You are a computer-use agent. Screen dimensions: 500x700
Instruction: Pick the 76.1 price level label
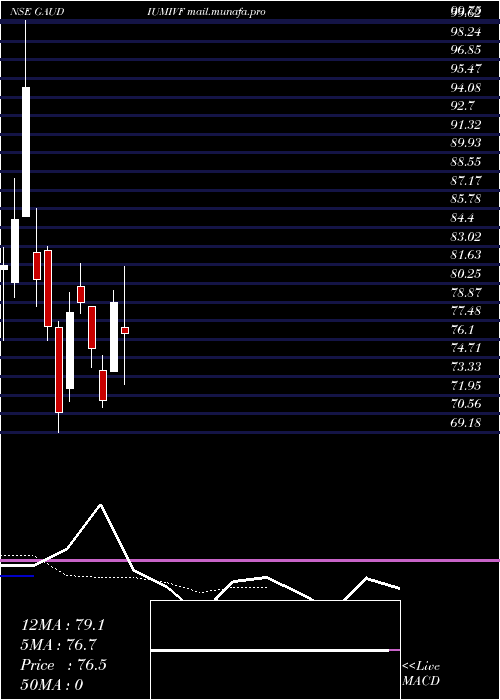[462, 330]
